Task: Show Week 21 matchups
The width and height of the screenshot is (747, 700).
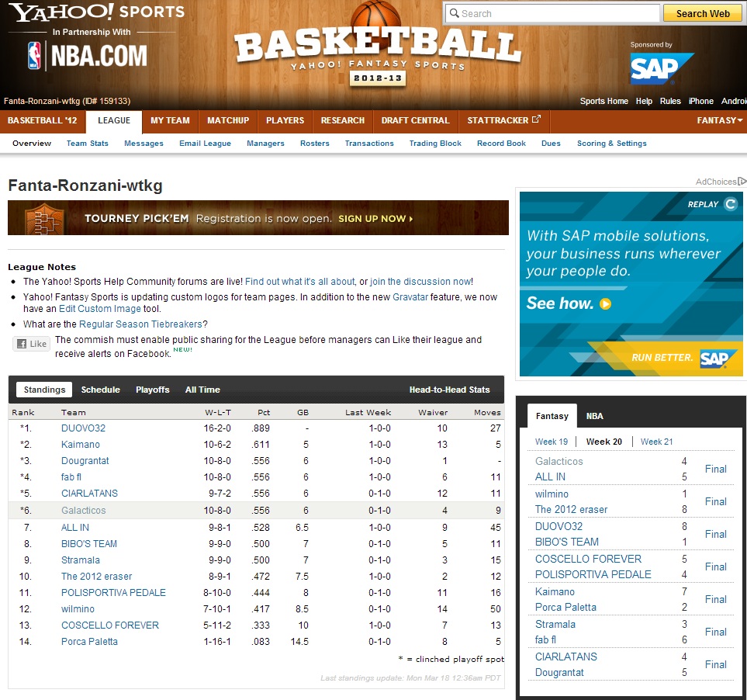Action: point(656,442)
